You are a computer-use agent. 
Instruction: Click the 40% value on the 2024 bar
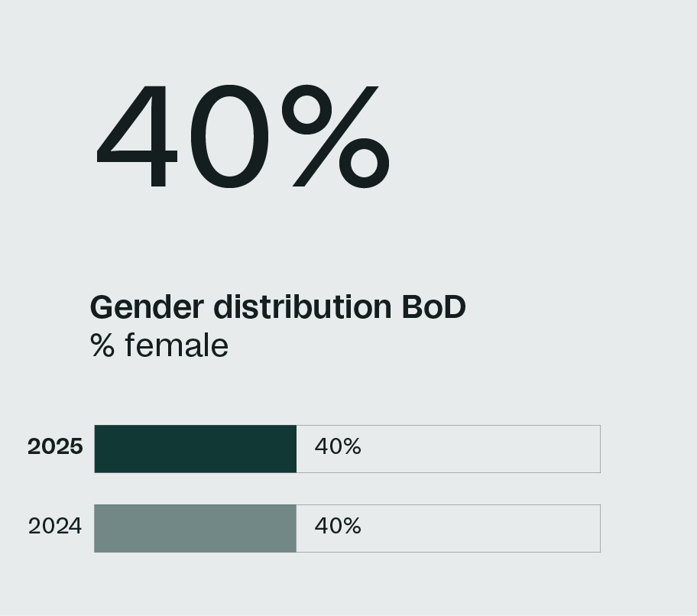[x=338, y=527]
